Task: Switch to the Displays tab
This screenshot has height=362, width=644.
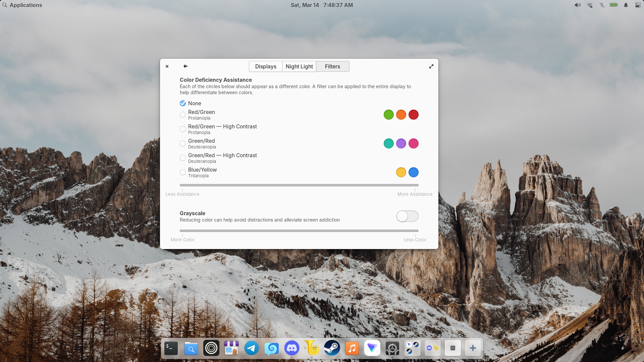Action: (266, 66)
